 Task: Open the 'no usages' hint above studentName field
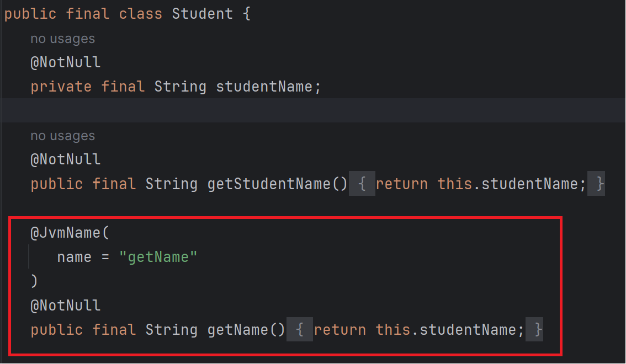click(63, 39)
